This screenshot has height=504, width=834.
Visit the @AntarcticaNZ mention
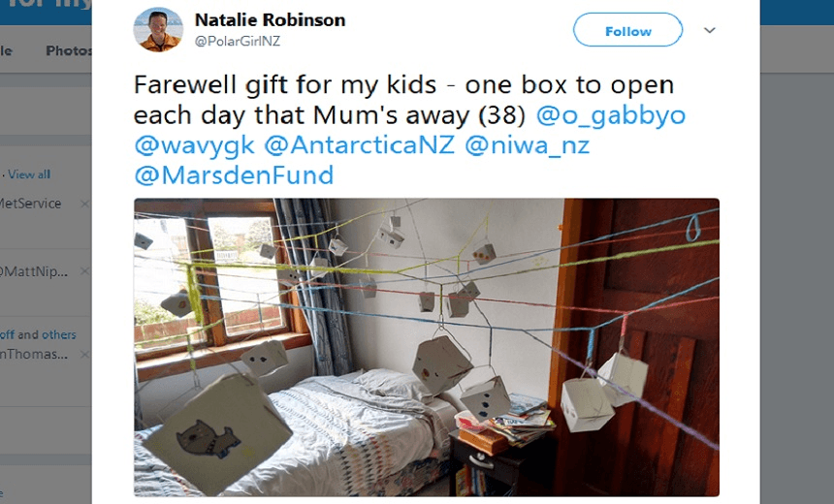point(360,144)
